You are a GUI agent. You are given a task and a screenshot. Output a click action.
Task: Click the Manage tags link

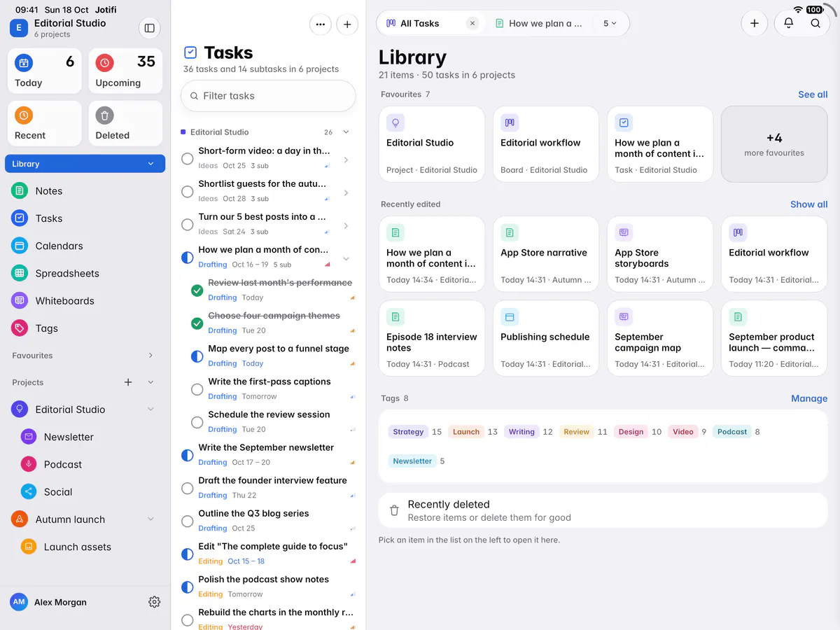point(809,398)
